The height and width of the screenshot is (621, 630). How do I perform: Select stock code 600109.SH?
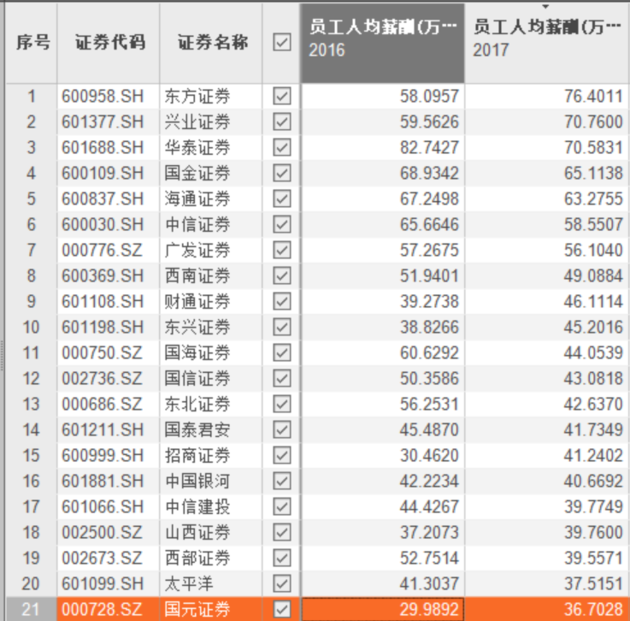(103, 174)
